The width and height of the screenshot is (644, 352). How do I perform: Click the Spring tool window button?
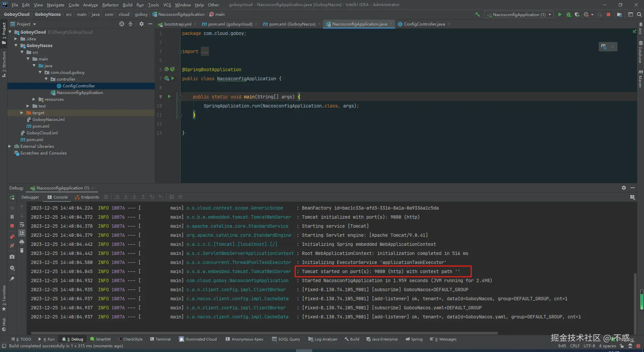click(414, 339)
